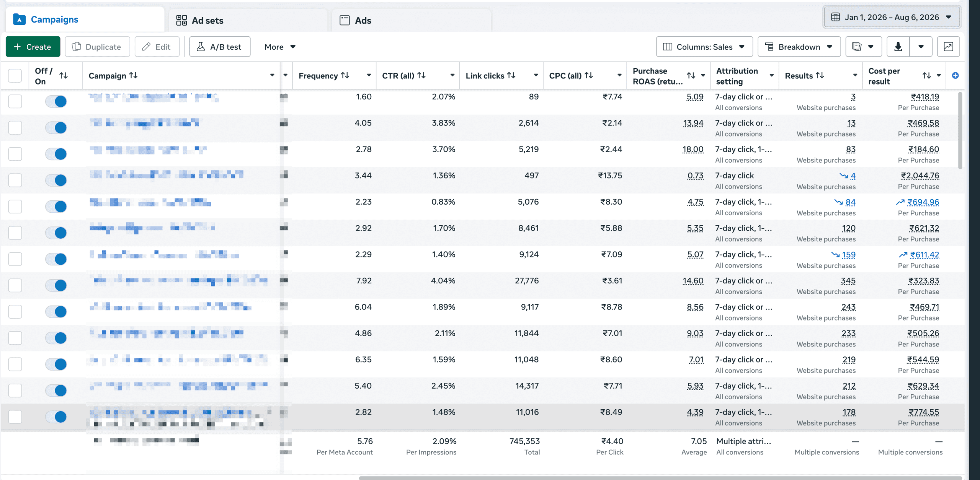Open Attribution setting column menu arrow
980x480 pixels.
[x=771, y=75]
